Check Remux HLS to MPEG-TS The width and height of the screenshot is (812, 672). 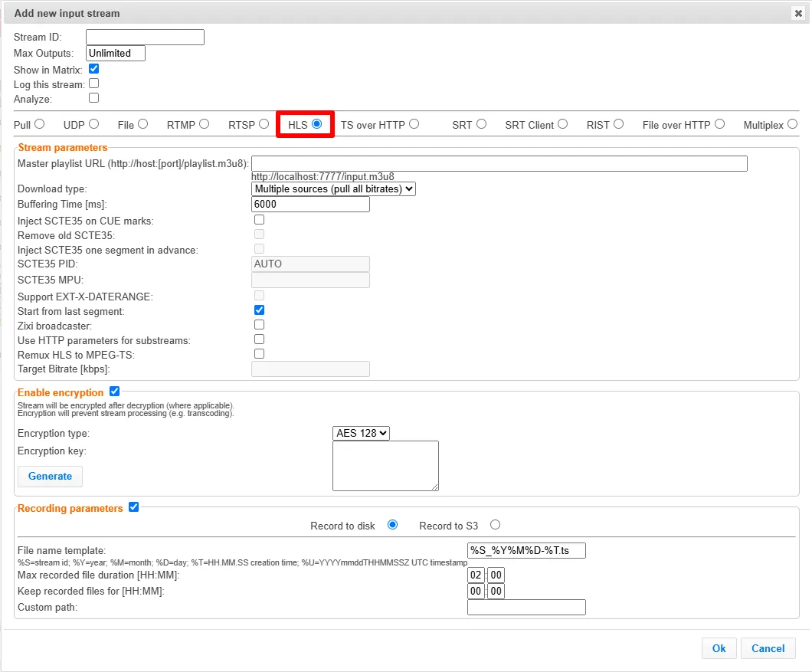(x=260, y=353)
